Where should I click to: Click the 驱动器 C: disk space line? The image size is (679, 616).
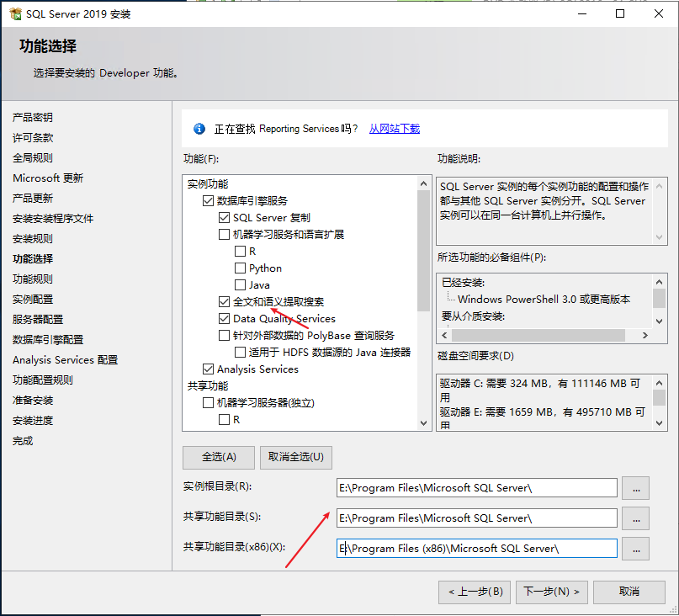pyautogui.click(x=540, y=390)
